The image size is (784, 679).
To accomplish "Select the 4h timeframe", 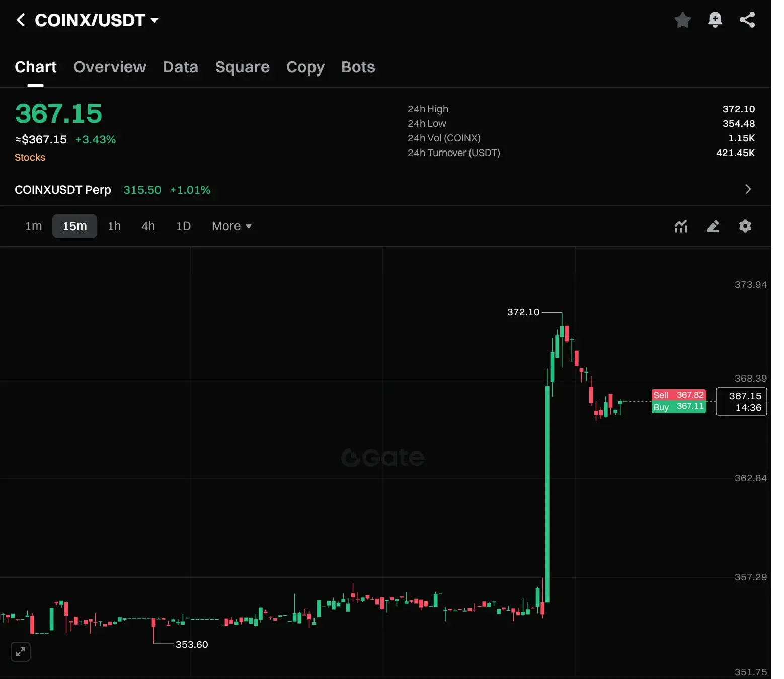I will [148, 226].
